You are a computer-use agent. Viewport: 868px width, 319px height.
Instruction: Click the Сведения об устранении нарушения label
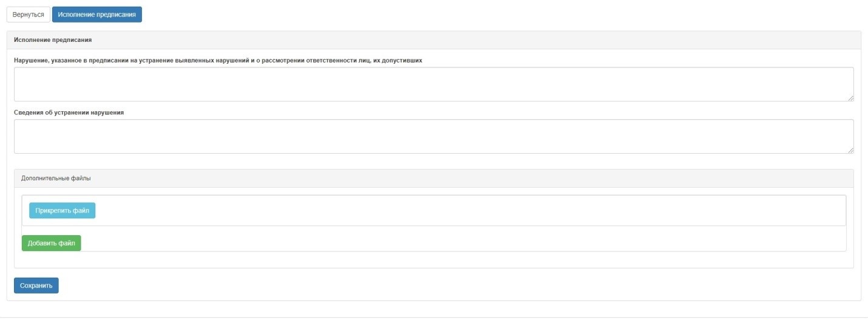pyautogui.click(x=69, y=112)
